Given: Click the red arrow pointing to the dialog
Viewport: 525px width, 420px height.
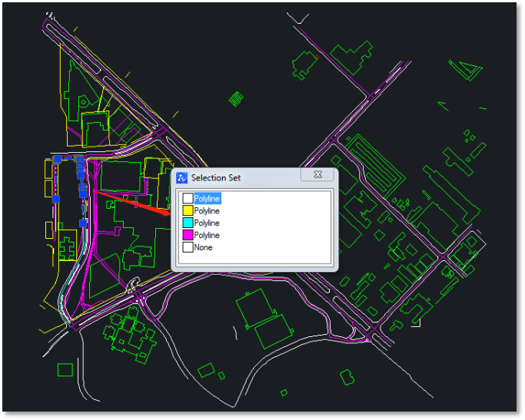Looking at the screenshot, I should click(135, 203).
